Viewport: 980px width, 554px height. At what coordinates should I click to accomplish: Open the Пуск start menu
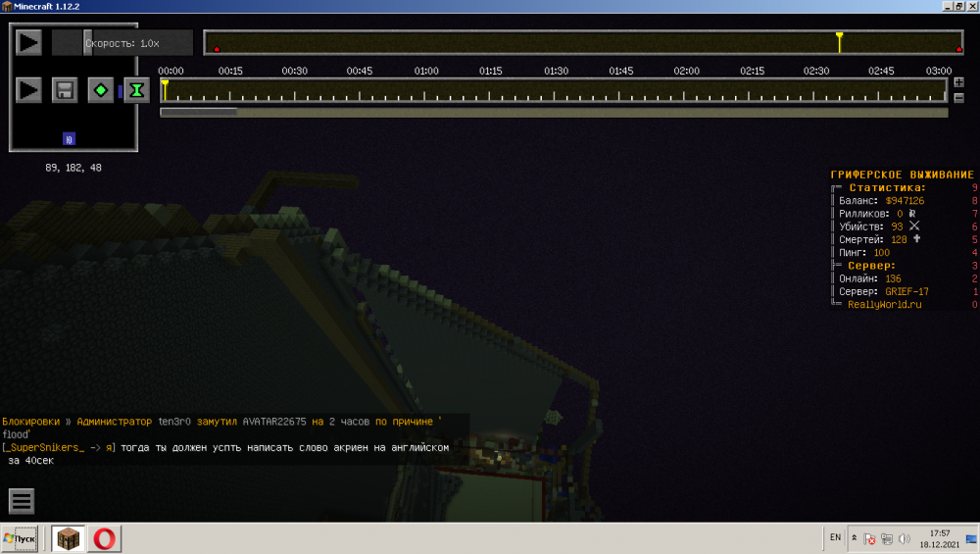click(20, 538)
